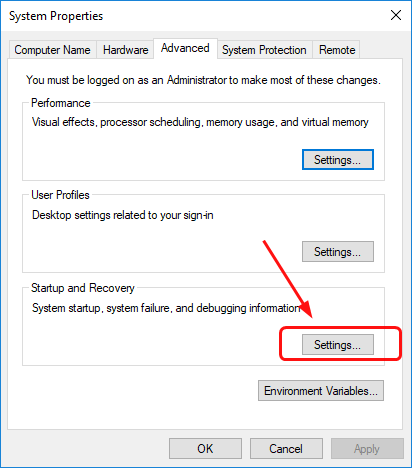Click the Startup and Recovery group label
The image size is (412, 468).
83,288
